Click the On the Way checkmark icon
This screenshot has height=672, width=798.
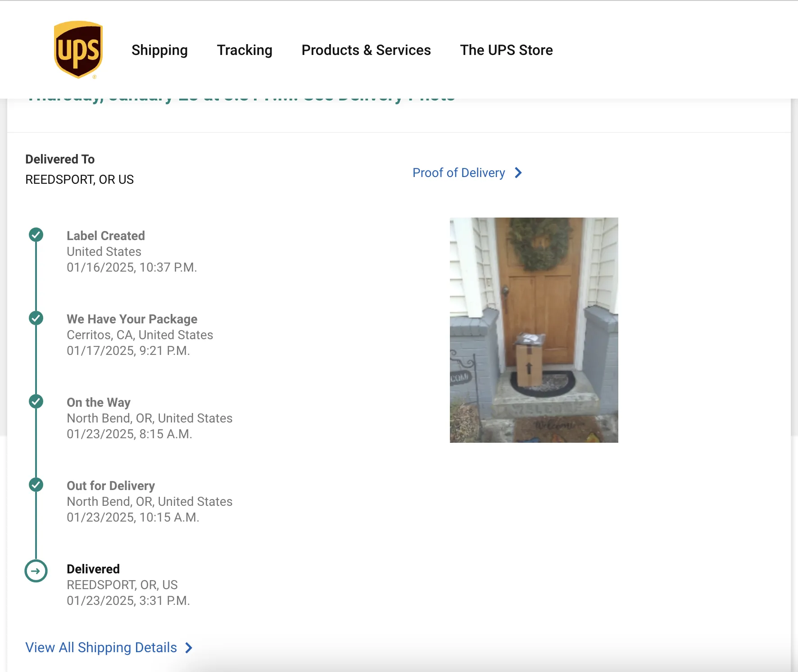click(x=36, y=401)
